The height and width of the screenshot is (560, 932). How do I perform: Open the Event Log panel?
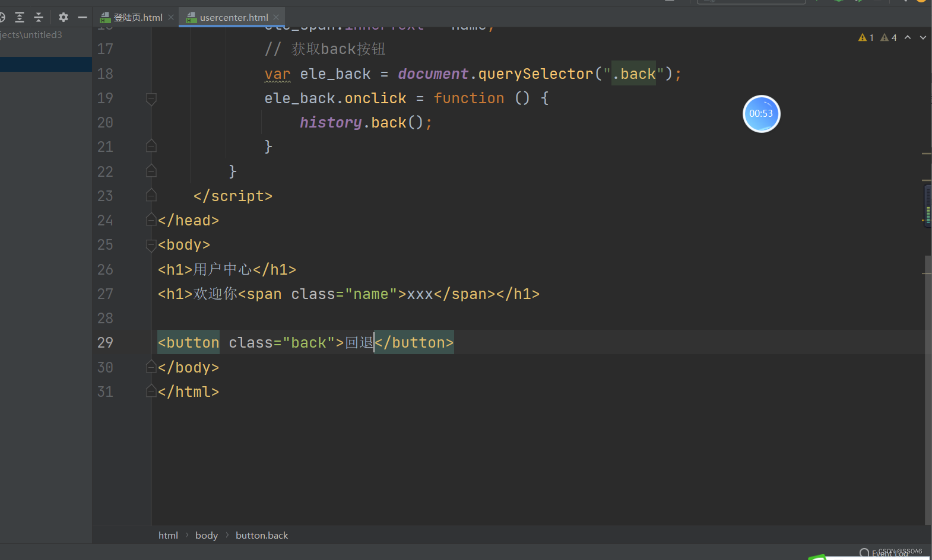[885, 553]
